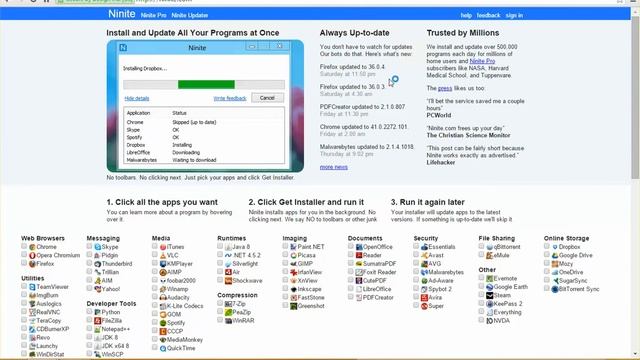Screen dimensions: 640x360
Task: Check the Chrome checkbox
Action: pyautogui.click(x=24, y=246)
